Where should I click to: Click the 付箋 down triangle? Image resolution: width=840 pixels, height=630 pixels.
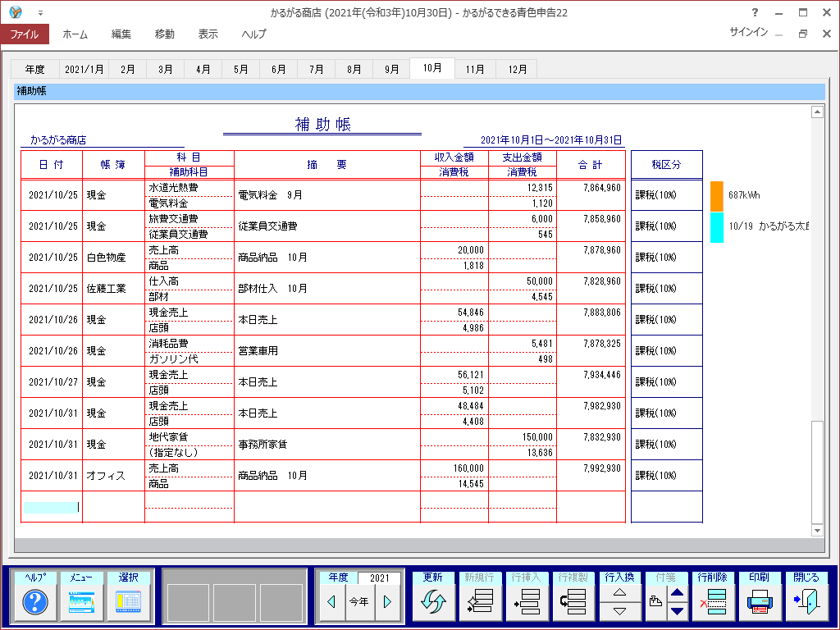pos(677,611)
